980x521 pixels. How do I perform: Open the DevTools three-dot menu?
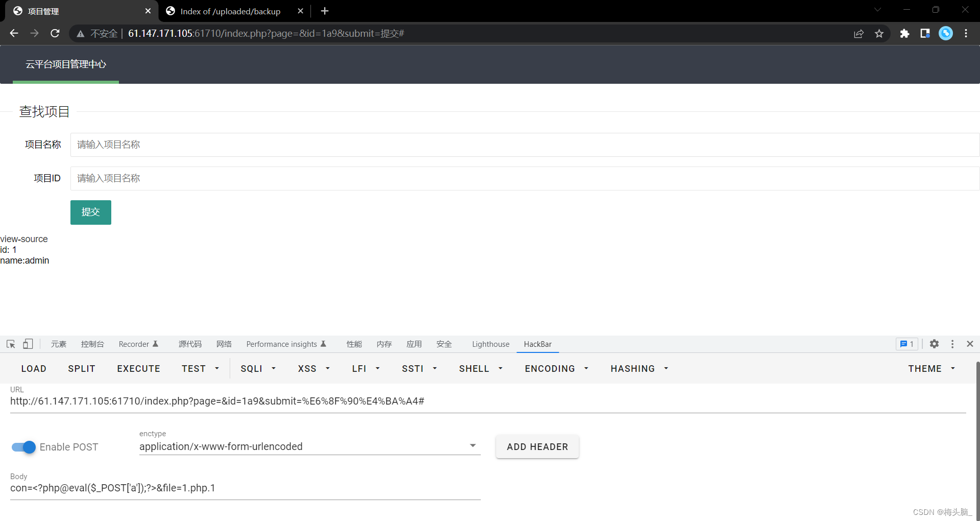coord(952,344)
